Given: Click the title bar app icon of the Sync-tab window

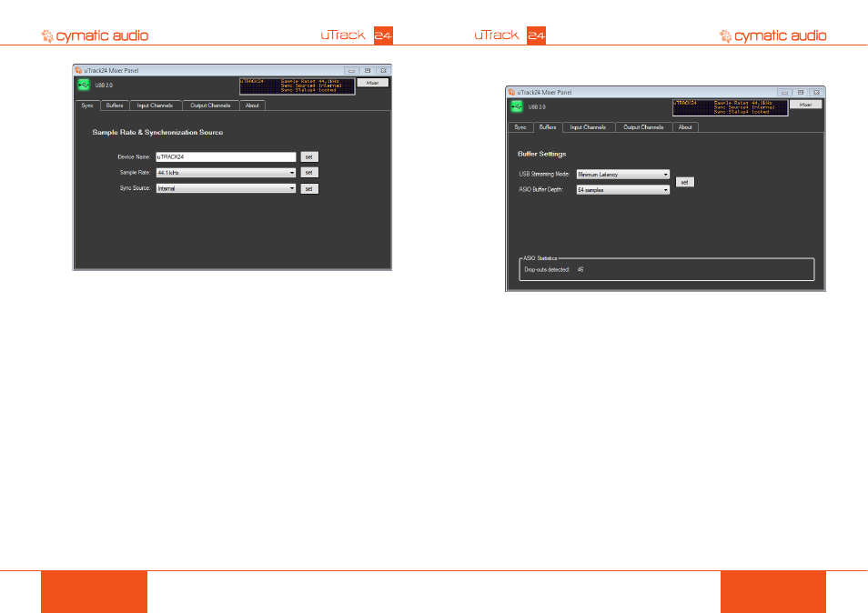Looking at the screenshot, I should pyautogui.click(x=78, y=70).
